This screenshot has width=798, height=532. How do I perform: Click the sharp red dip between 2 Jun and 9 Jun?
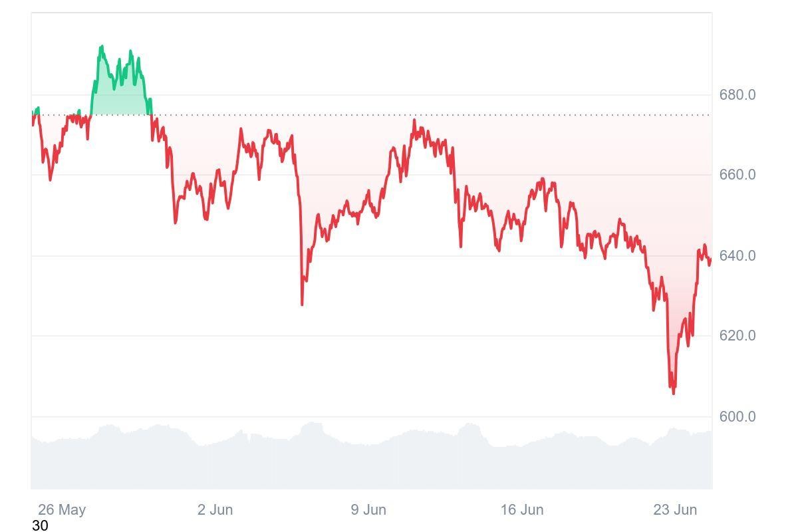click(302, 304)
